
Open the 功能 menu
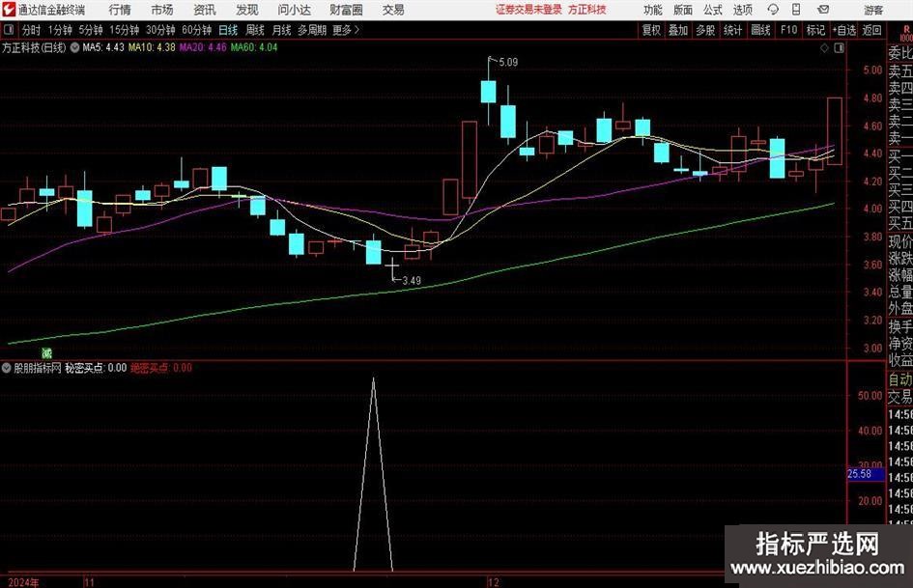click(653, 10)
